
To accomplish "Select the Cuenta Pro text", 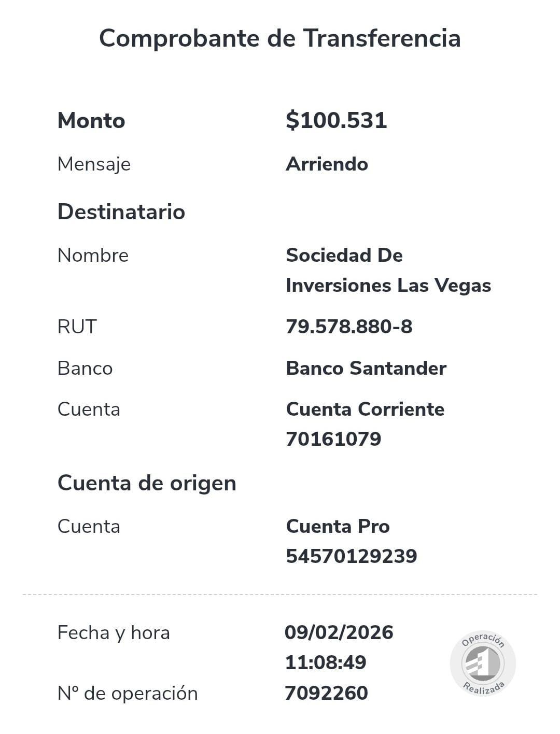I will coord(338,526).
